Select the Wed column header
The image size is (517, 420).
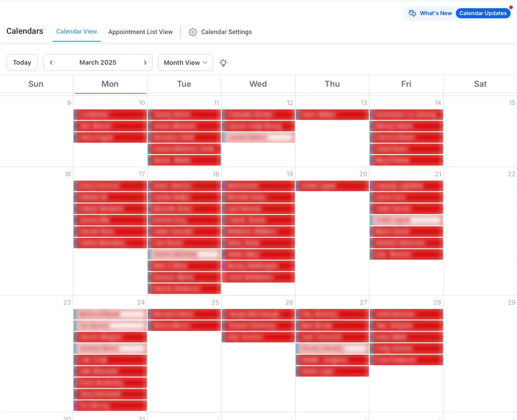tap(258, 84)
